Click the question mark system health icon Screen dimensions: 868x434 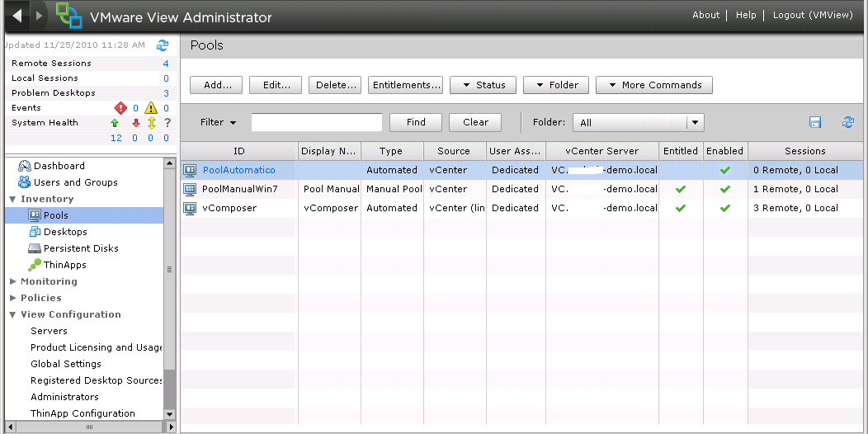(167, 123)
